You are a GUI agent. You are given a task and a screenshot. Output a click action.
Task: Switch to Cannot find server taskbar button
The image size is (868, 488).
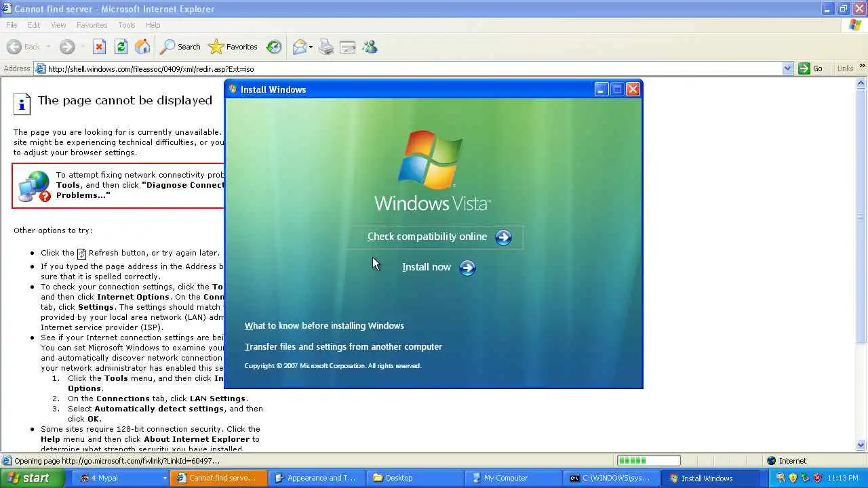218,478
